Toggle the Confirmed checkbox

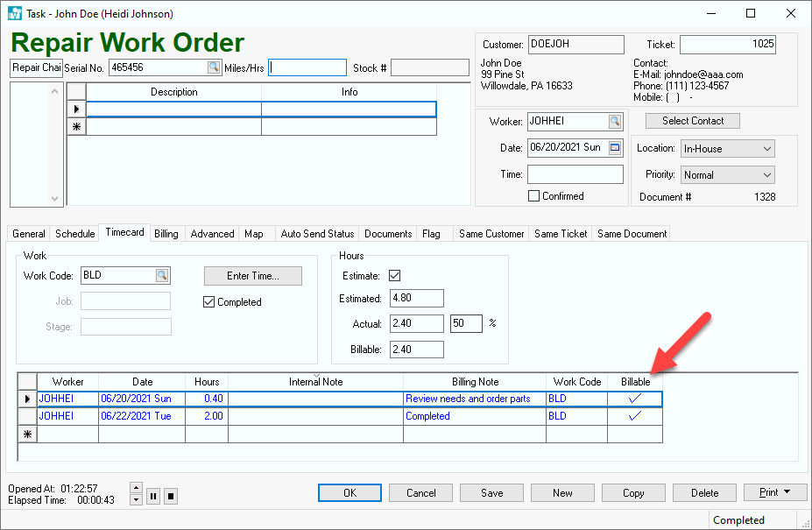coord(533,196)
